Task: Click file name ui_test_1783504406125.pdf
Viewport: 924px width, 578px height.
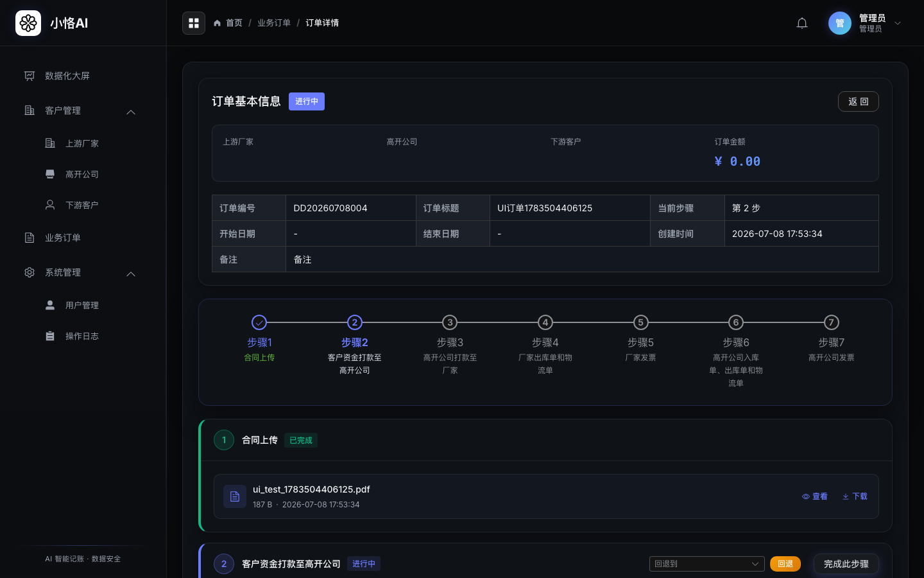Action: point(311,489)
